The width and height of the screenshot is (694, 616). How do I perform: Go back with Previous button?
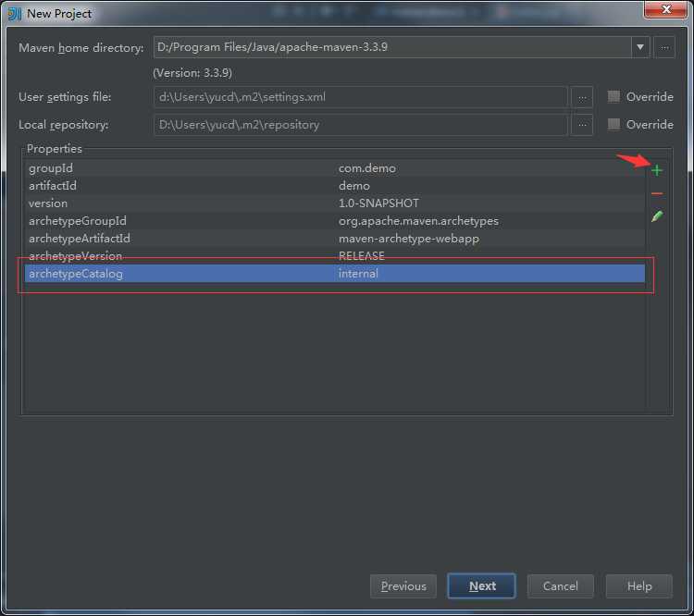point(403,585)
